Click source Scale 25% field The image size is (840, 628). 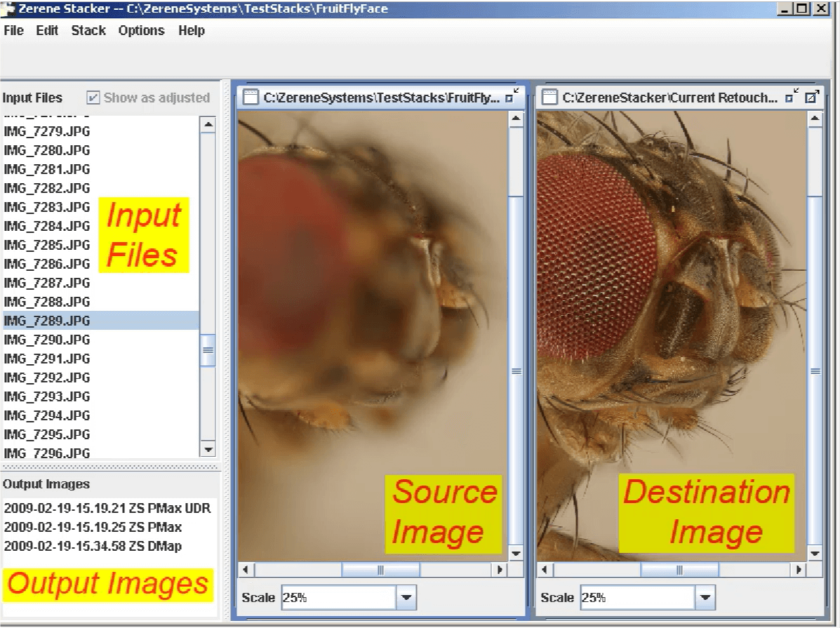point(338,597)
